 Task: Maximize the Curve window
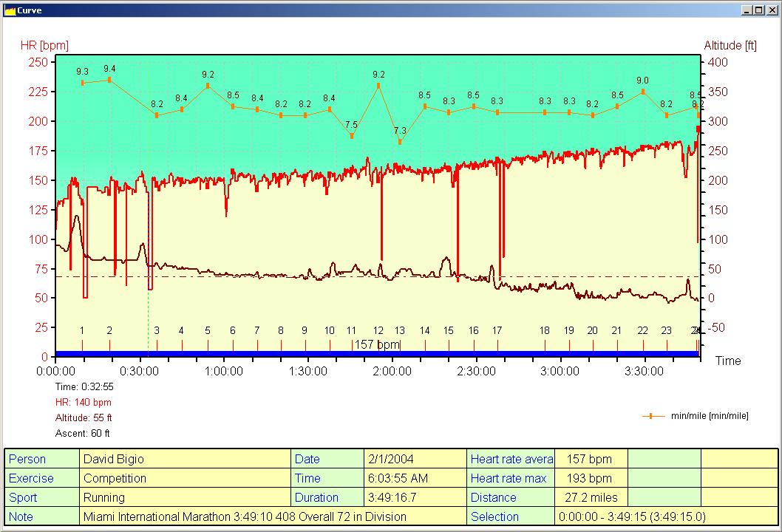tap(758, 10)
